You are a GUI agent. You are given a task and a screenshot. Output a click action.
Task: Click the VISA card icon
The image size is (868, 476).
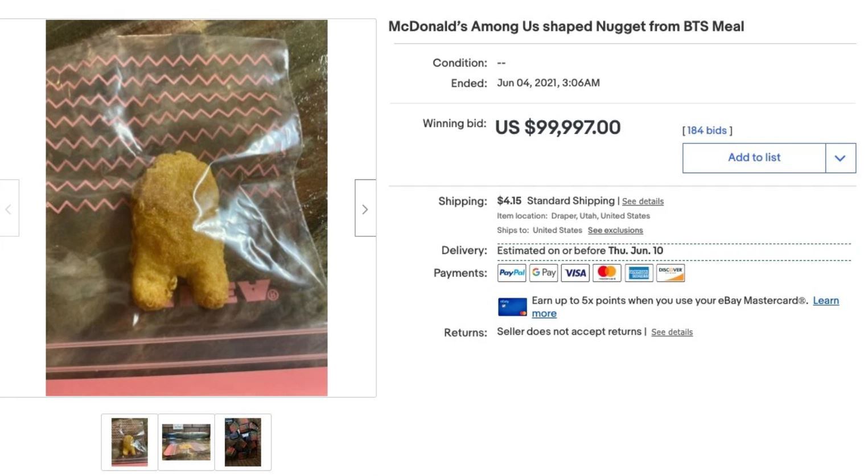(x=575, y=273)
